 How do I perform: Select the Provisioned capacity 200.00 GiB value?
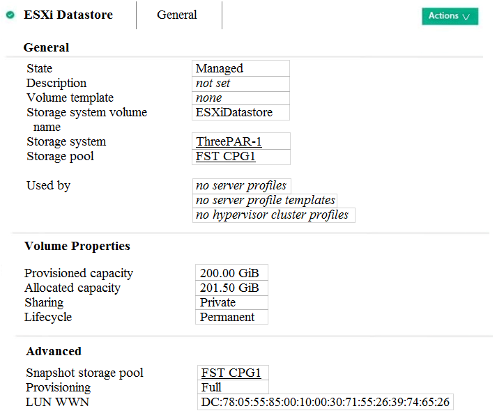[x=229, y=273]
